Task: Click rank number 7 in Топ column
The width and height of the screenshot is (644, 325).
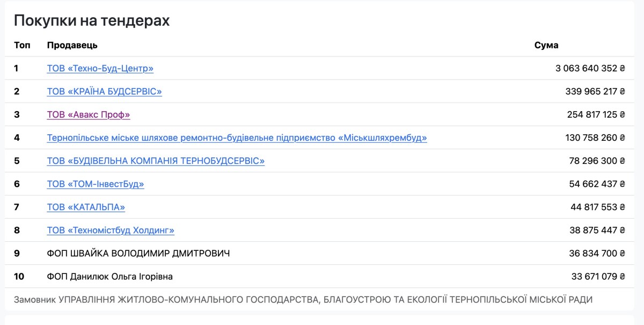Action: 17,207
